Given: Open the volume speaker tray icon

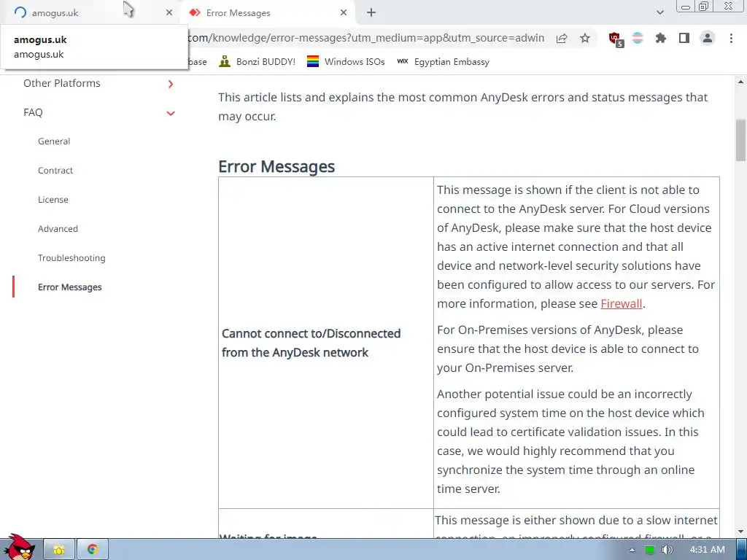Looking at the screenshot, I should click(x=667, y=550).
